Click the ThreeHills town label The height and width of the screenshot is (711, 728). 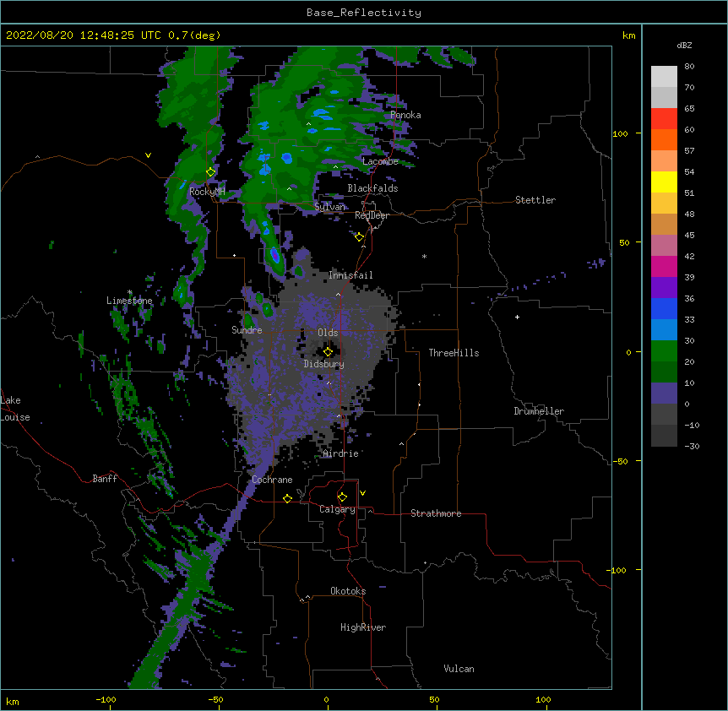pos(454,353)
